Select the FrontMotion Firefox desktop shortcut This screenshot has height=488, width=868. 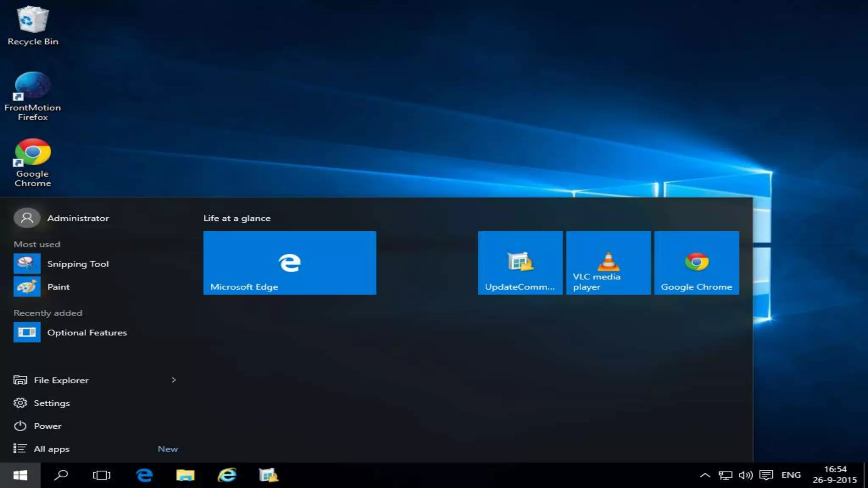[33, 96]
